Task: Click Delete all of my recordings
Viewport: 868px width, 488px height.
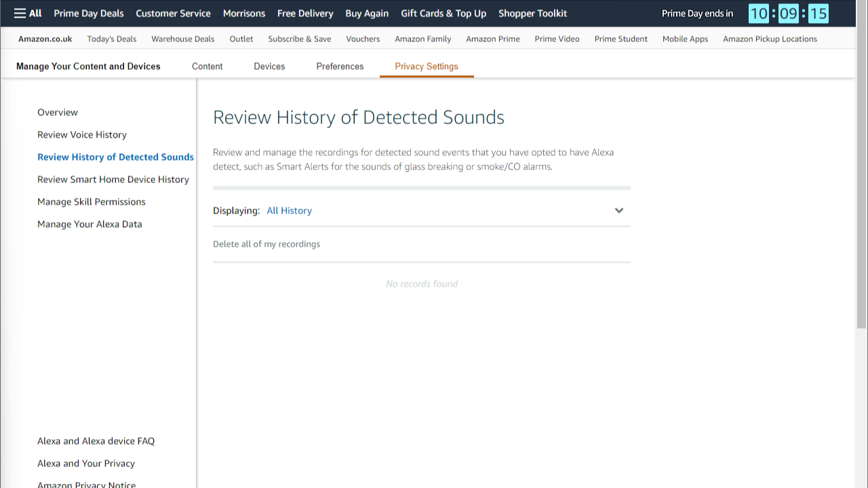Action: (x=267, y=244)
